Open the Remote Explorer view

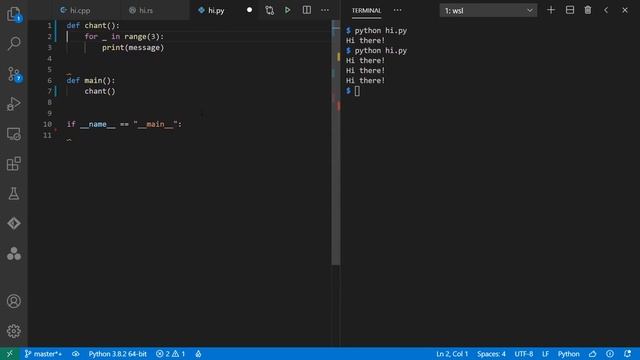coord(14,134)
